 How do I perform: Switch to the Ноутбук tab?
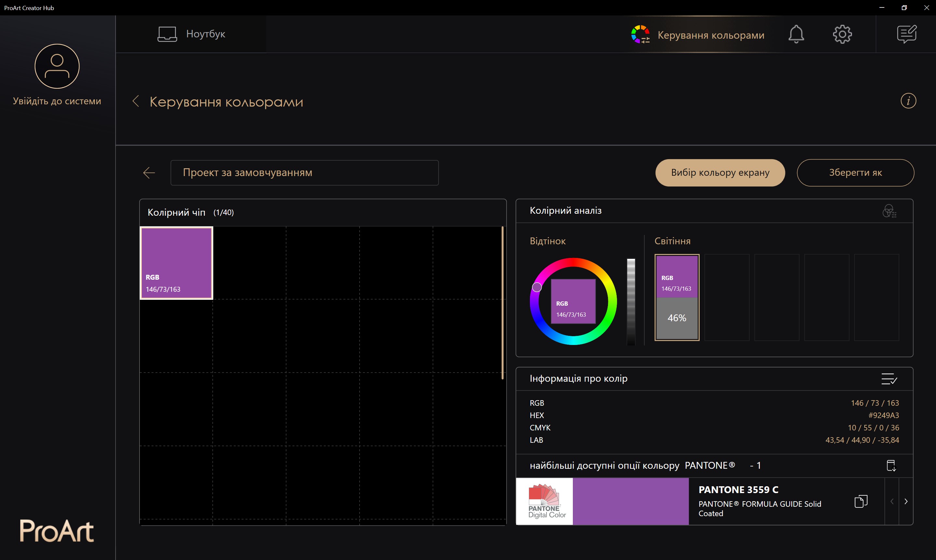coord(191,34)
